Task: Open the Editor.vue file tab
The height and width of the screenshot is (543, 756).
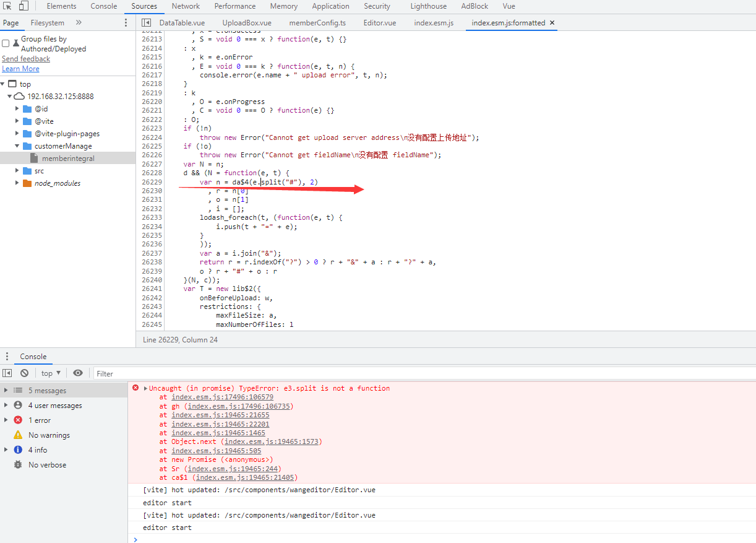Action: (380, 23)
